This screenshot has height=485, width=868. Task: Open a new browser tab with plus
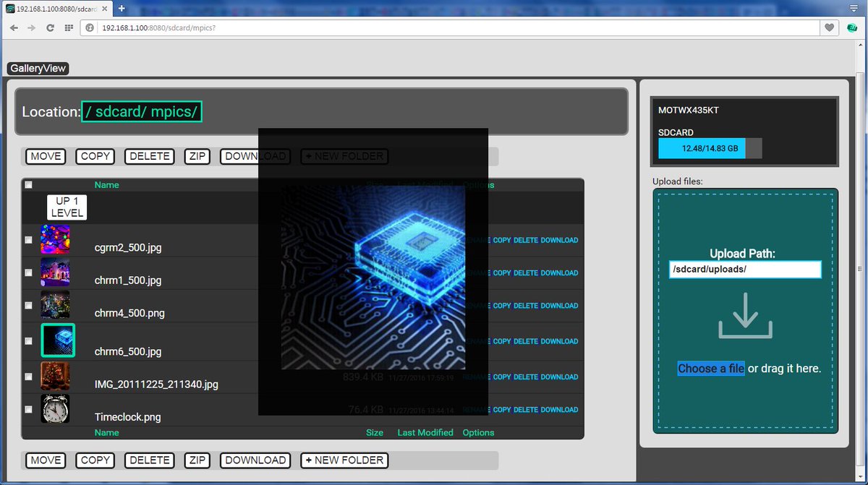coord(122,9)
